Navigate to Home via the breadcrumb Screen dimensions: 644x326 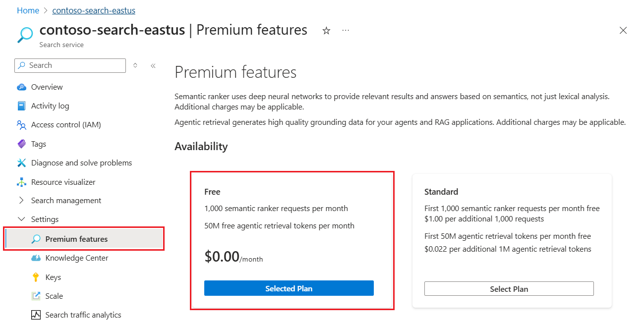pyautogui.click(x=28, y=10)
